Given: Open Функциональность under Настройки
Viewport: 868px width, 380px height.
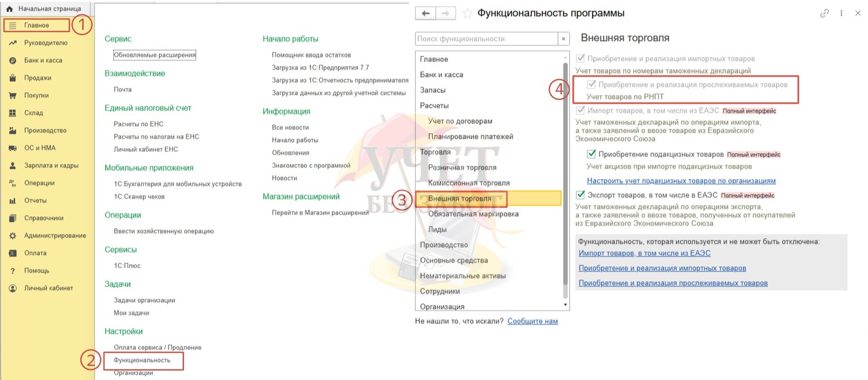Looking at the screenshot, I should pyautogui.click(x=142, y=360).
